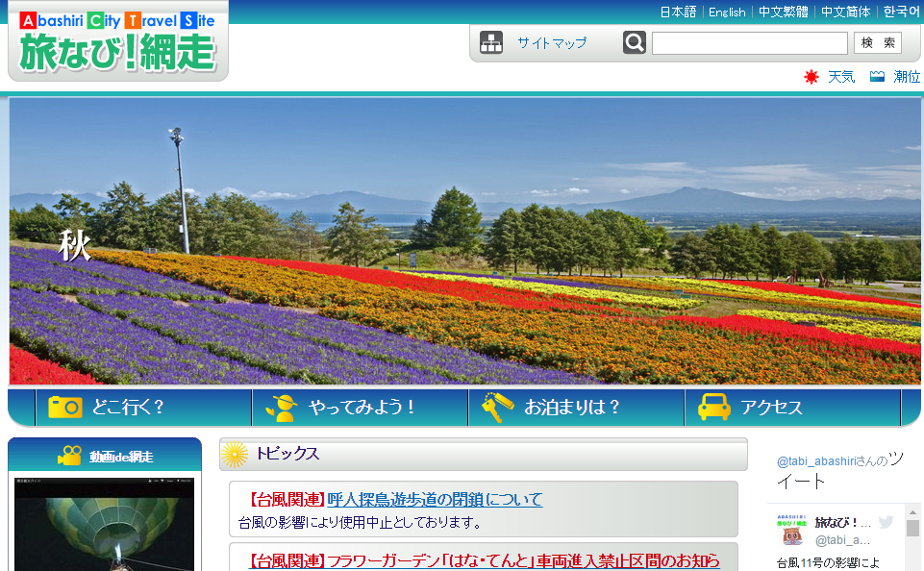
Task: Click the 旅なび Twitter profile avatar
Action: click(791, 530)
